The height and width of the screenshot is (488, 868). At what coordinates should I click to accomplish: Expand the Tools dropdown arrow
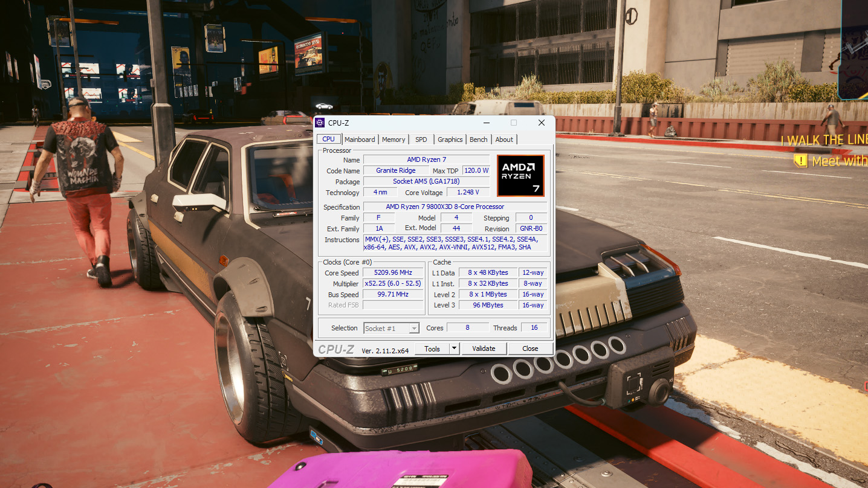pos(455,348)
